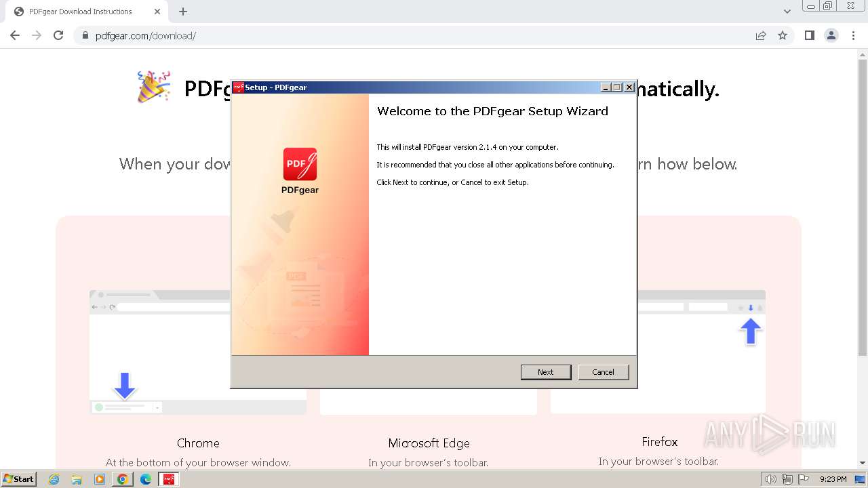Click Chrome forward navigation arrow
This screenshot has width=868, height=488.
point(37,35)
